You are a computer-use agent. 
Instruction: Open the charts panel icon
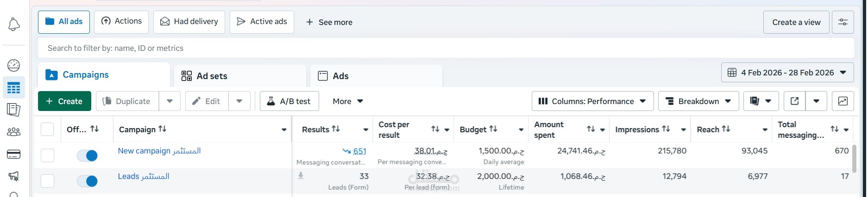tap(843, 101)
